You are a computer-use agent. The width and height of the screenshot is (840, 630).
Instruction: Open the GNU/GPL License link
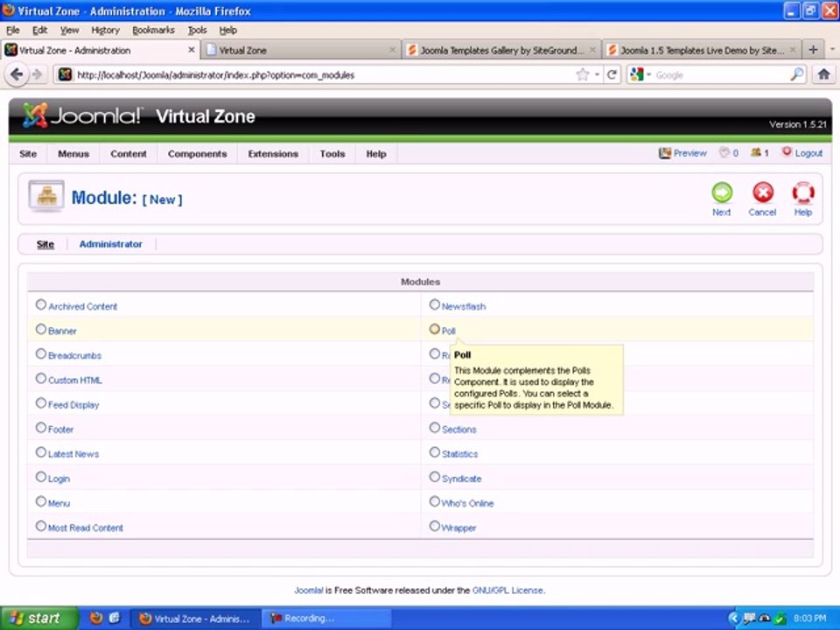click(x=507, y=590)
